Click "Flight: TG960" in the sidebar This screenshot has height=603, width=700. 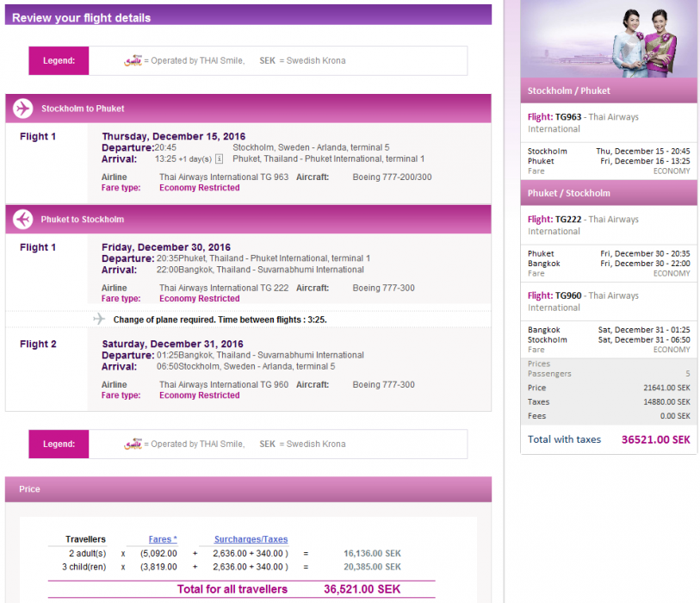point(554,295)
